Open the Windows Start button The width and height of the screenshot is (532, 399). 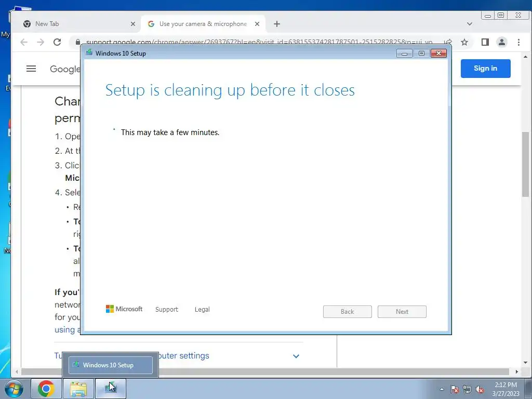tap(14, 389)
